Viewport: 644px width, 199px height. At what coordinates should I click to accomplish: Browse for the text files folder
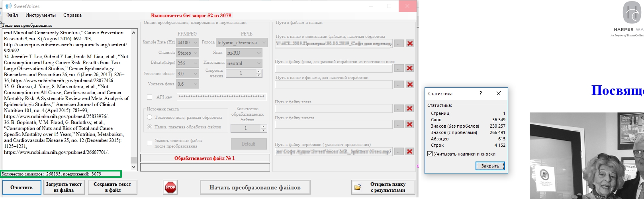399,43
